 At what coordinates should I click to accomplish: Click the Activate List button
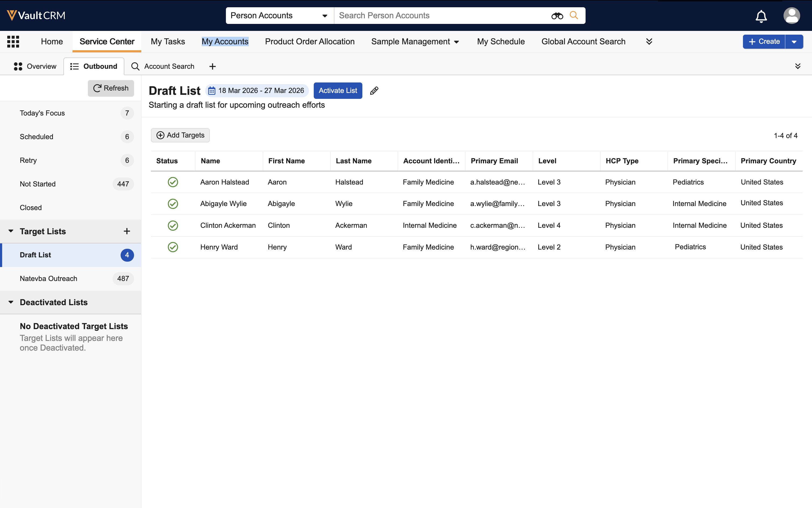tap(338, 91)
